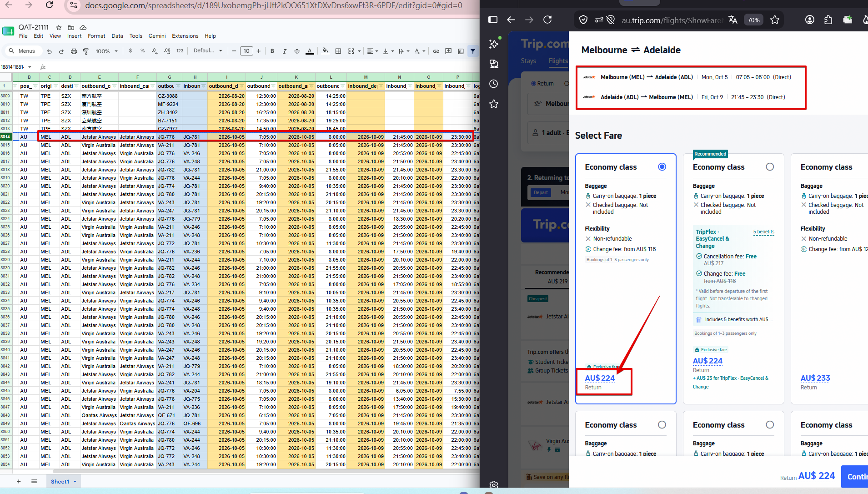868x494 pixels.
Task: Open filter dropdown for outbound_c column E
Action: [x=115, y=86]
